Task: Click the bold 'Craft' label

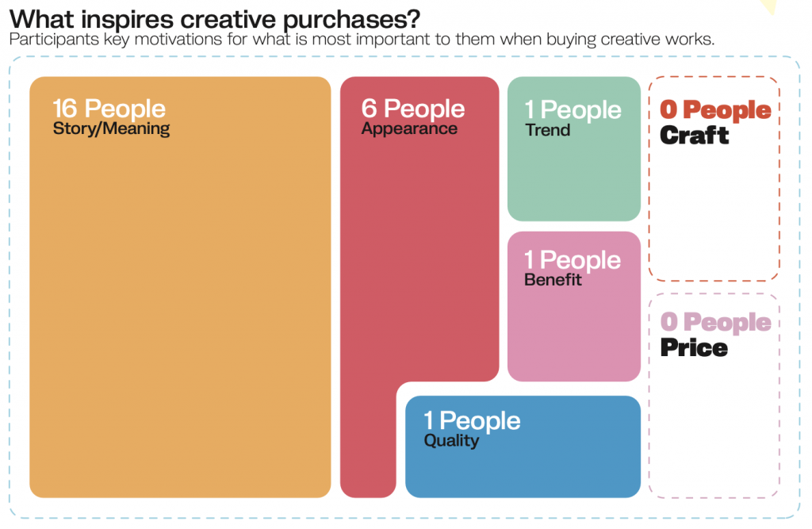Action: [694, 136]
